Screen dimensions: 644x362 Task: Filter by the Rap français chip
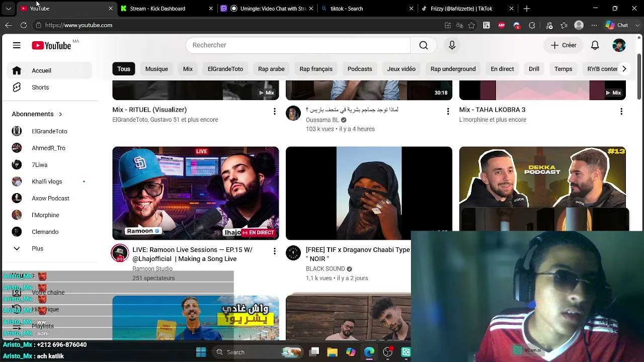316,69
